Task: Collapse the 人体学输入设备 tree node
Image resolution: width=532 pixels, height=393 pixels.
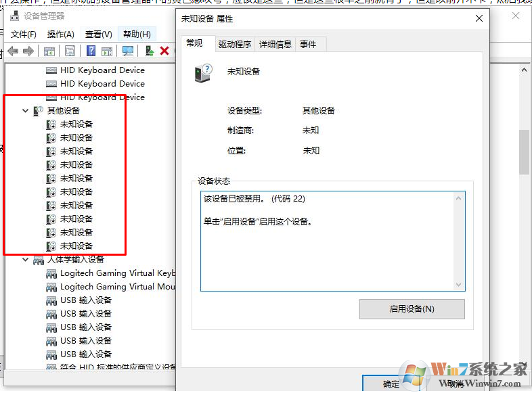Action: click(25, 260)
